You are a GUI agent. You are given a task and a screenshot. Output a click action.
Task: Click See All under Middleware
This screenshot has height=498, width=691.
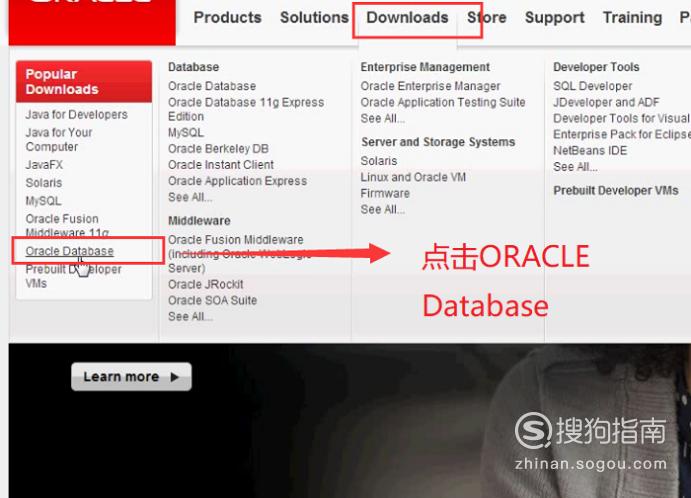click(190, 316)
